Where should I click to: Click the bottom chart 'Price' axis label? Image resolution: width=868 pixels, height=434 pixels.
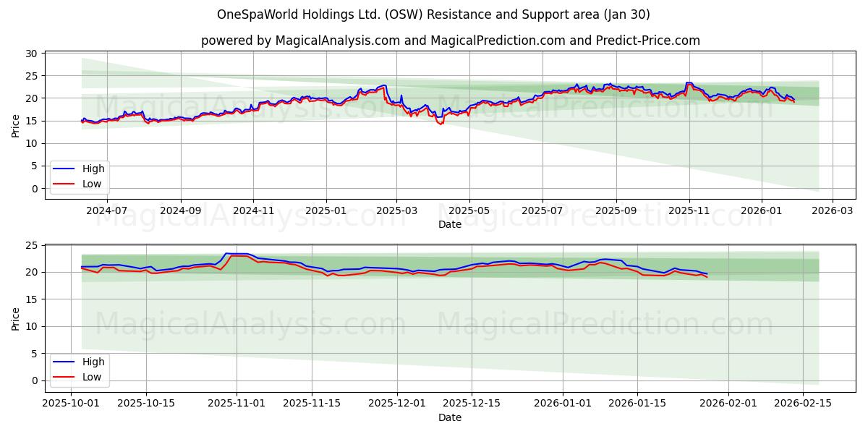coord(16,318)
